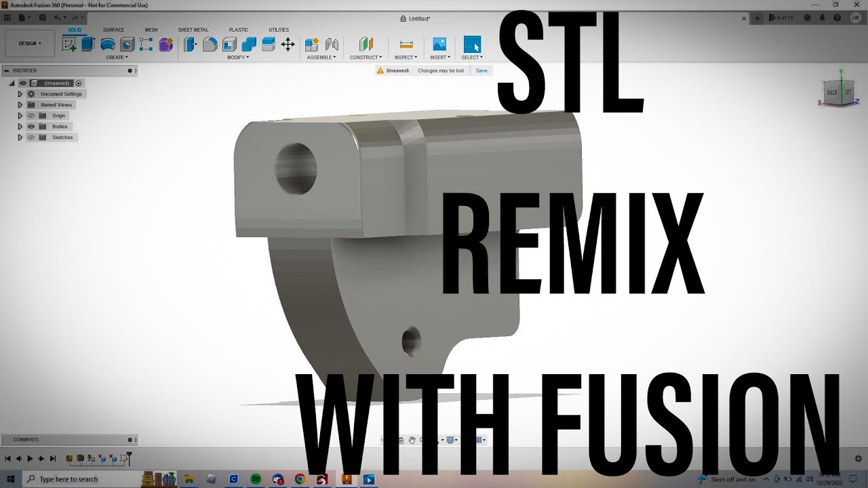868x488 pixels.
Task: Switch to the Surface tab
Action: (114, 30)
